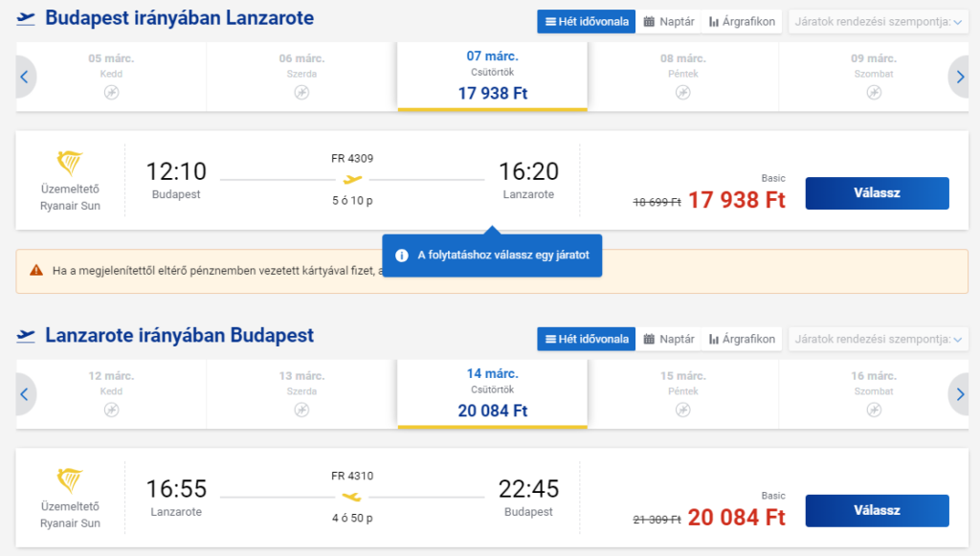Click previous week arrow for outbound dates

pos(24,78)
